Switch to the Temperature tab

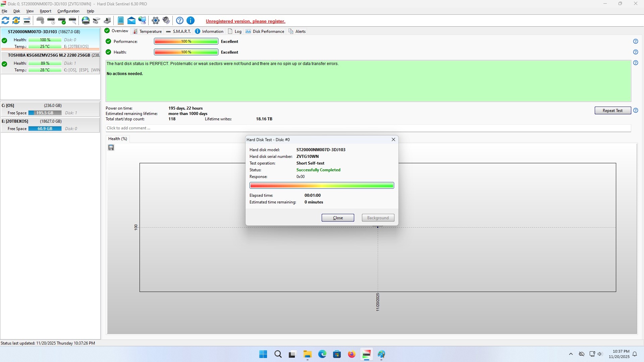[x=148, y=32]
